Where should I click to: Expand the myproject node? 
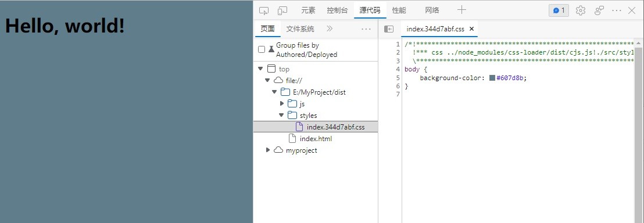268,150
